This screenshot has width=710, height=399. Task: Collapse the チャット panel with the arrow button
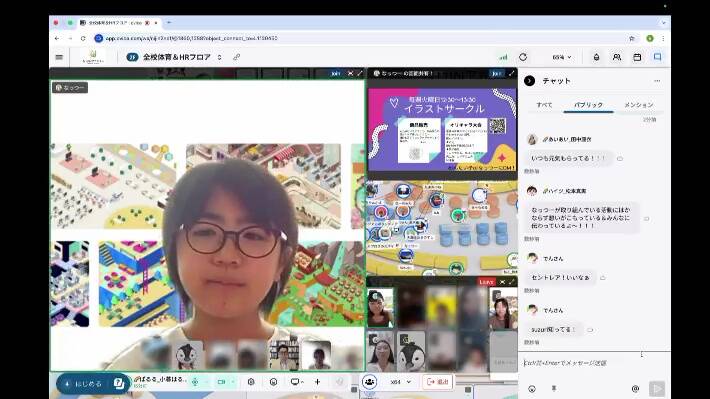(529, 81)
